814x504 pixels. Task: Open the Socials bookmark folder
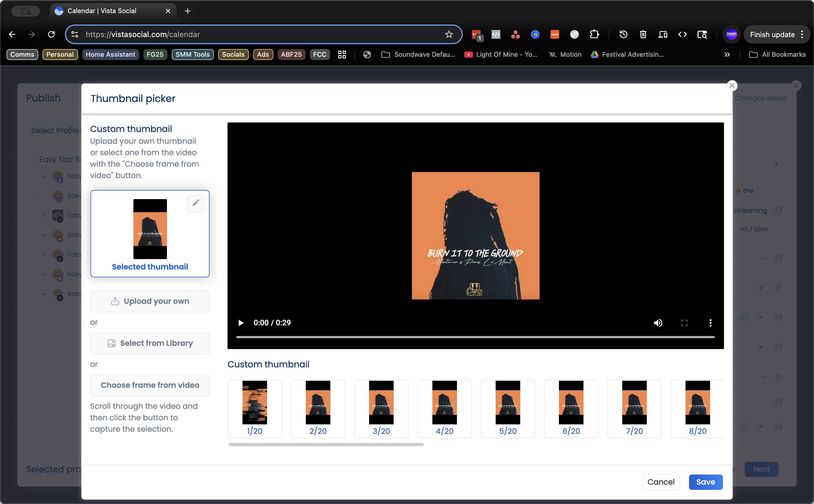[x=233, y=54]
